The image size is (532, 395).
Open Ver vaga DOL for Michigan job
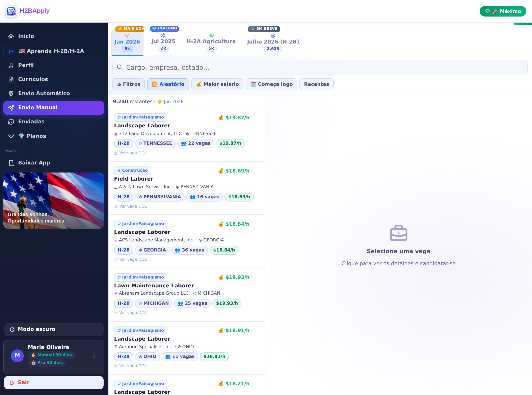coord(131,313)
